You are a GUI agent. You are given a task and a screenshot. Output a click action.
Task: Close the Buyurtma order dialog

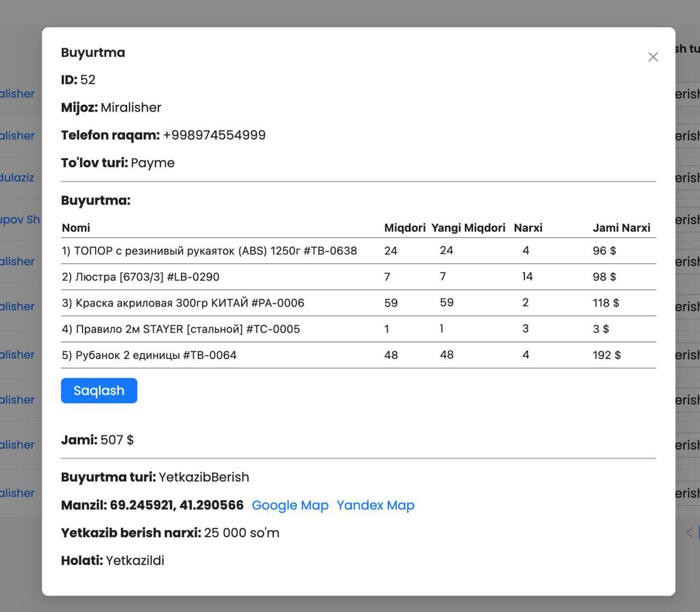653,57
